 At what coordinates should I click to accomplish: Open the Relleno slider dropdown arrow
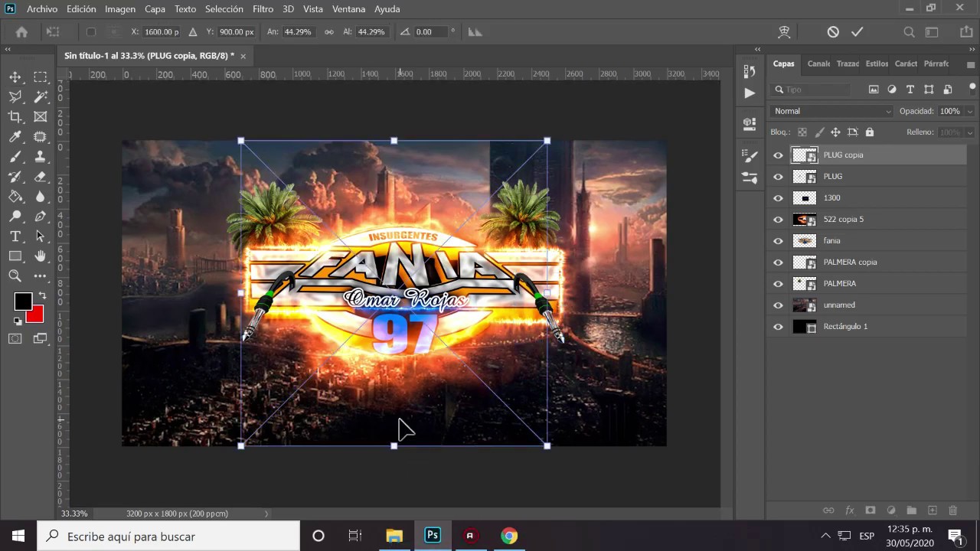click(969, 132)
